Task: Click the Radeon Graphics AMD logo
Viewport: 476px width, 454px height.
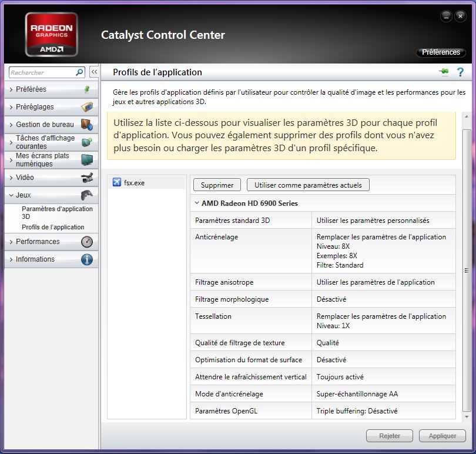Action: 52,34
